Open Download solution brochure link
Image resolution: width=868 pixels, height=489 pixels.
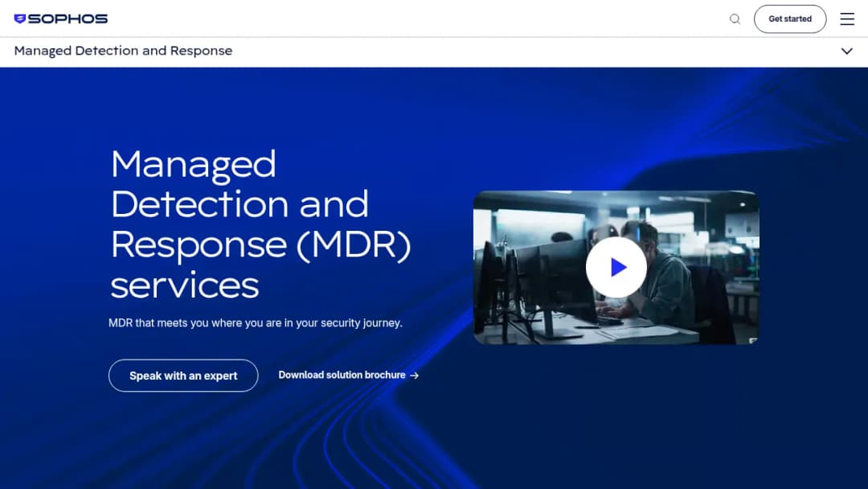tap(348, 375)
